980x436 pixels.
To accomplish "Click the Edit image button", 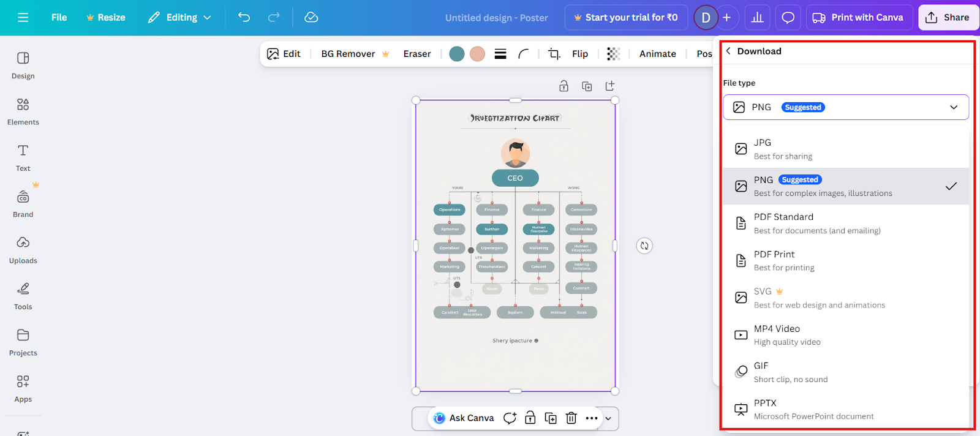I will 284,54.
